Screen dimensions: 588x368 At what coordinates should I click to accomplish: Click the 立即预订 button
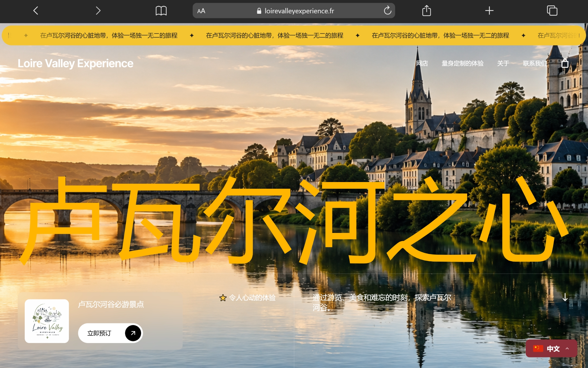[111, 333]
